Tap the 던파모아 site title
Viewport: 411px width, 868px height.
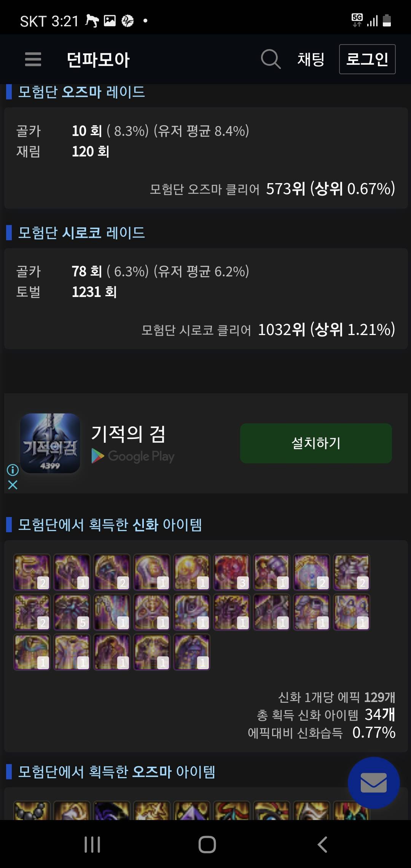coord(98,60)
